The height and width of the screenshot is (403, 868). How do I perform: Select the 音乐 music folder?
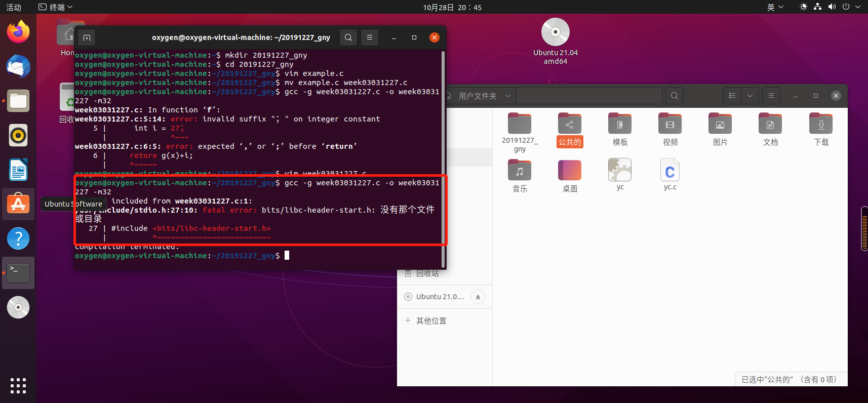coord(520,176)
